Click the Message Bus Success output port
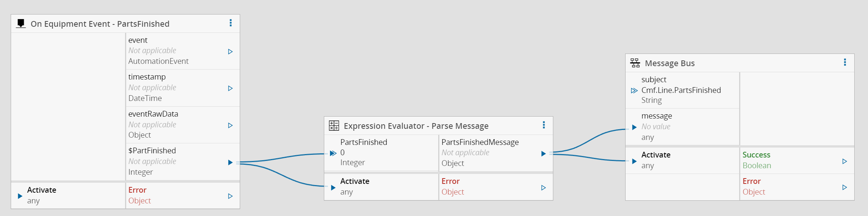This screenshot has width=868, height=216. (845, 161)
